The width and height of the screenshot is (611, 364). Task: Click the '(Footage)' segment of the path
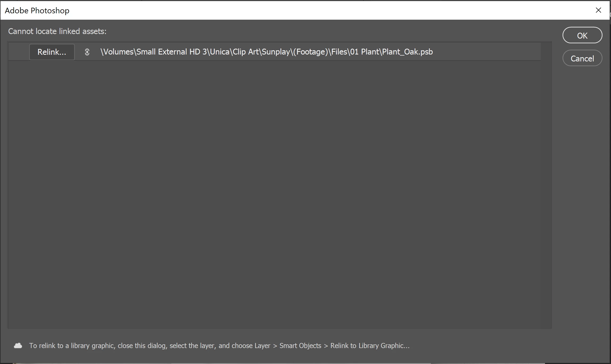coord(311,52)
